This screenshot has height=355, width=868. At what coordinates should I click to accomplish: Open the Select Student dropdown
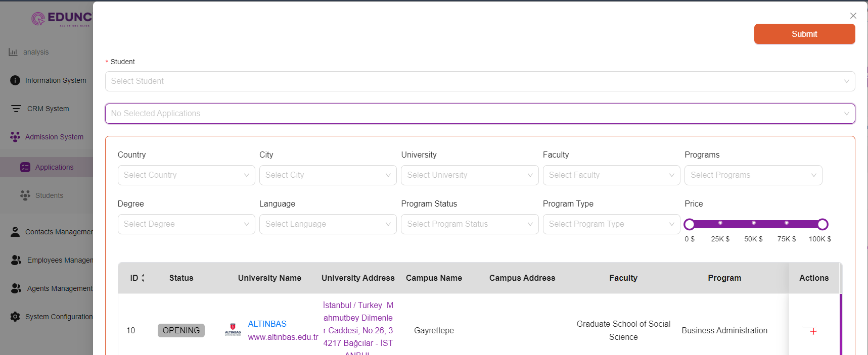tap(479, 81)
